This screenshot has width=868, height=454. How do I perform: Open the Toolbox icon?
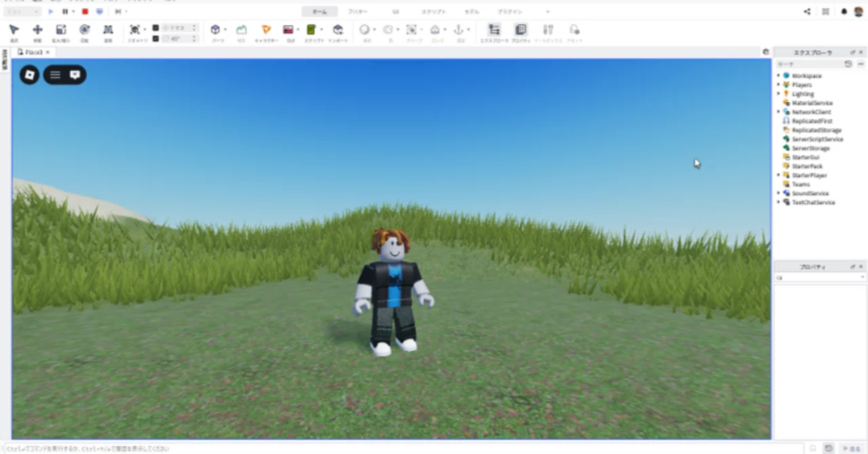click(x=548, y=30)
